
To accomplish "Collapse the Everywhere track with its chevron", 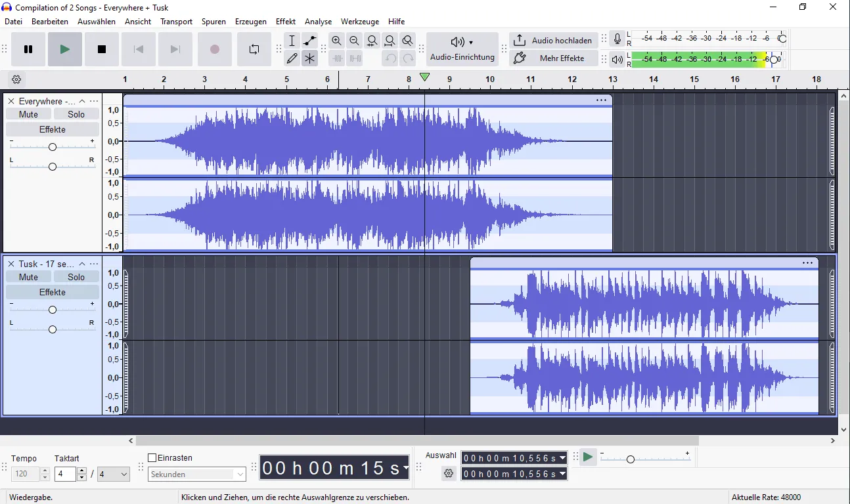I will (82, 101).
